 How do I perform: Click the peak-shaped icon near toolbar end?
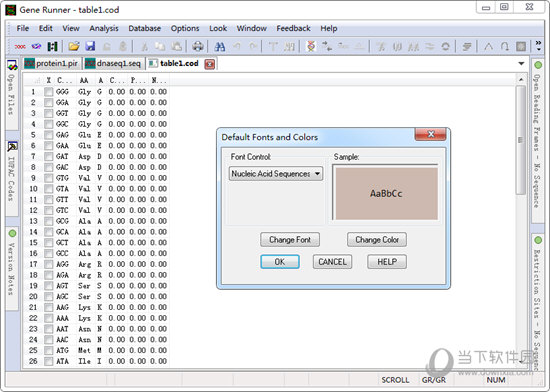click(x=488, y=46)
